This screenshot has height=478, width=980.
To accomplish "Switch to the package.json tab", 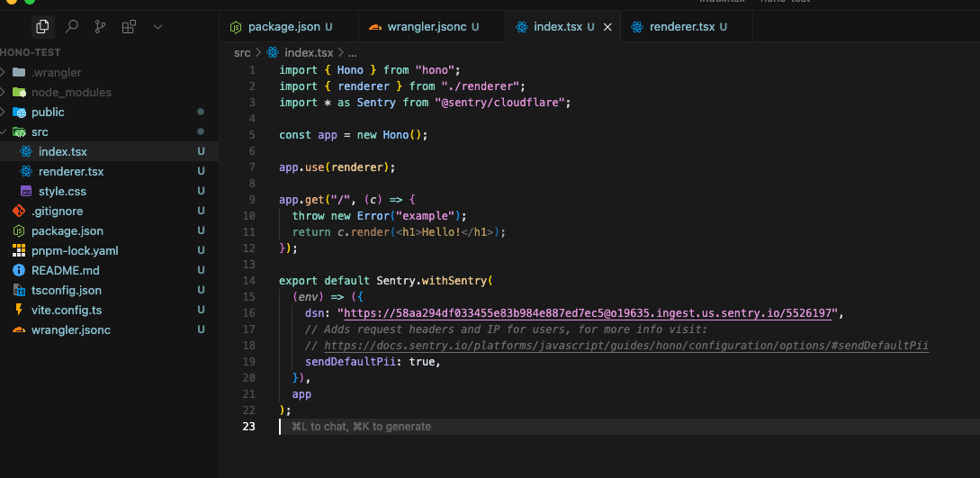I will point(290,27).
